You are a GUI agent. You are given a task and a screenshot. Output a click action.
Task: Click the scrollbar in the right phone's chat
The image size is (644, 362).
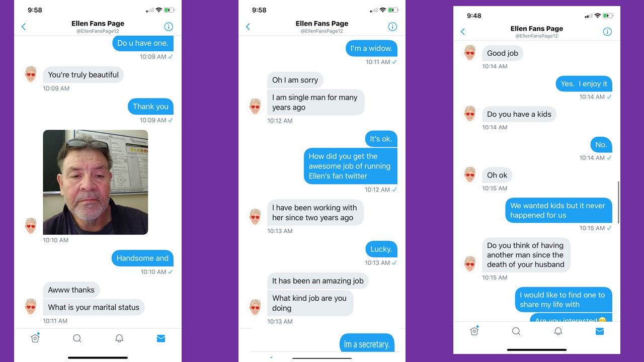[x=618, y=202]
